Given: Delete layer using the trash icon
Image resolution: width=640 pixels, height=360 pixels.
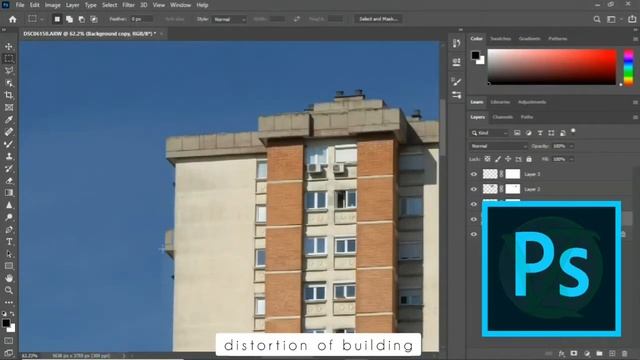Looking at the screenshot, I should pos(624,353).
